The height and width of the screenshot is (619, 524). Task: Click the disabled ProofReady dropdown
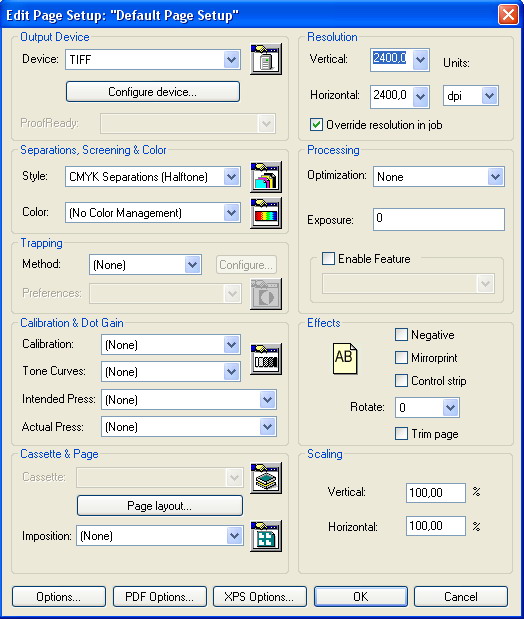(x=188, y=124)
